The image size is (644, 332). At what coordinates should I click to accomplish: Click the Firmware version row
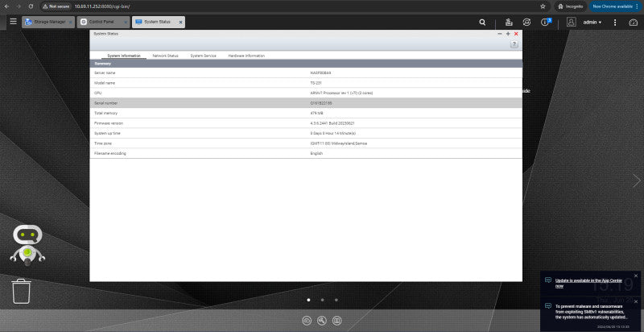306,123
